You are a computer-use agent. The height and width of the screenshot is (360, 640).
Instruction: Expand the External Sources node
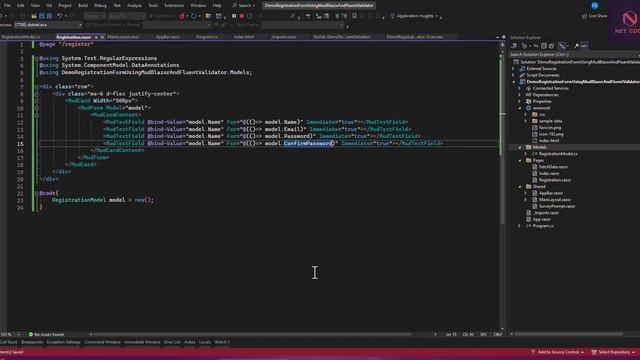coord(513,69)
